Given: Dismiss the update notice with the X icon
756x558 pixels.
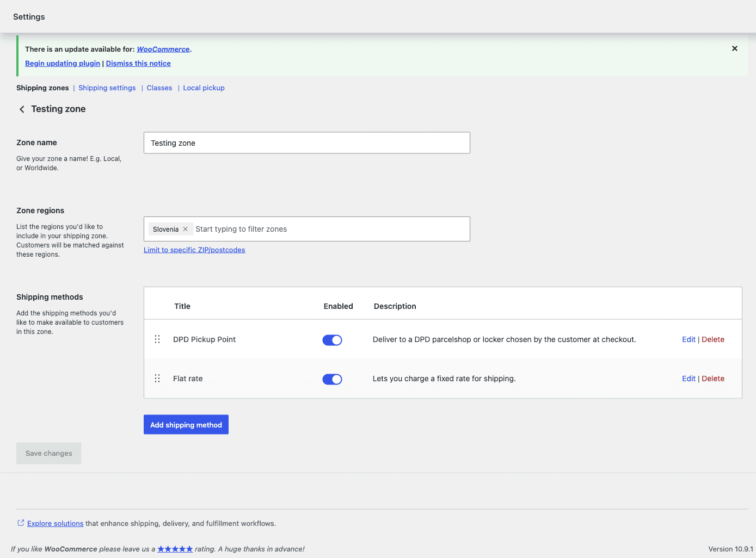Looking at the screenshot, I should pyautogui.click(x=735, y=48).
